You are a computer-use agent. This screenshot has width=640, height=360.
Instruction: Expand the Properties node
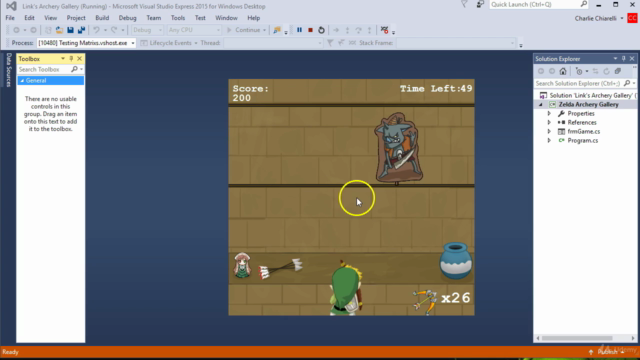pyautogui.click(x=549, y=113)
